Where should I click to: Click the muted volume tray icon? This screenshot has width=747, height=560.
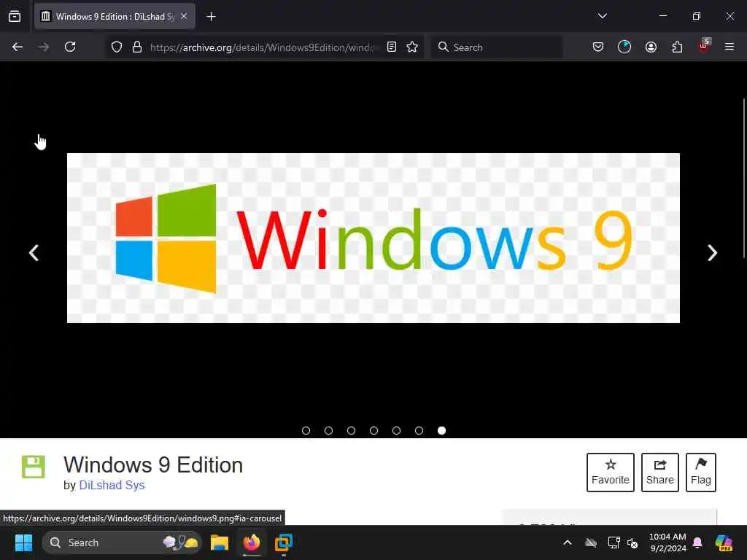(632, 542)
